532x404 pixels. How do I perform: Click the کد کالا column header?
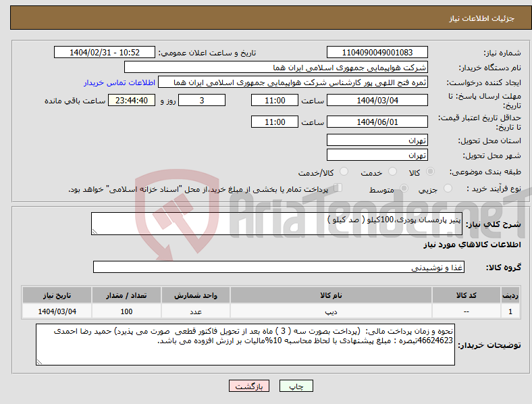click(467, 295)
